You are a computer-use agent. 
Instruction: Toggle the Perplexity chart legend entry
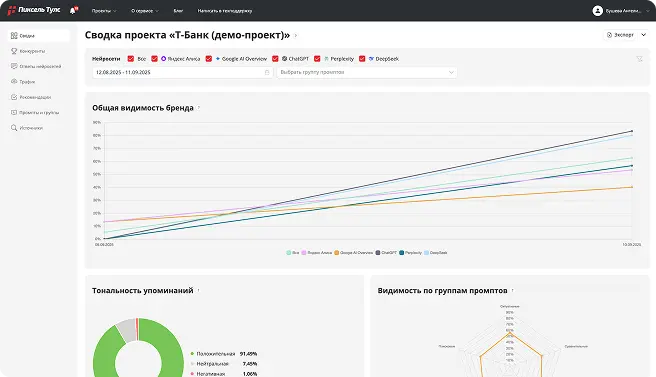click(410, 253)
